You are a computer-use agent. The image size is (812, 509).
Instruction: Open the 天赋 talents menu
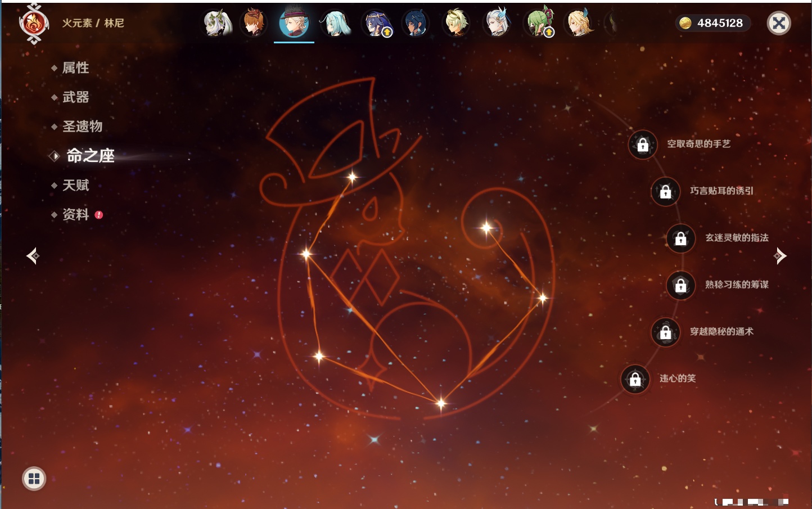[75, 185]
